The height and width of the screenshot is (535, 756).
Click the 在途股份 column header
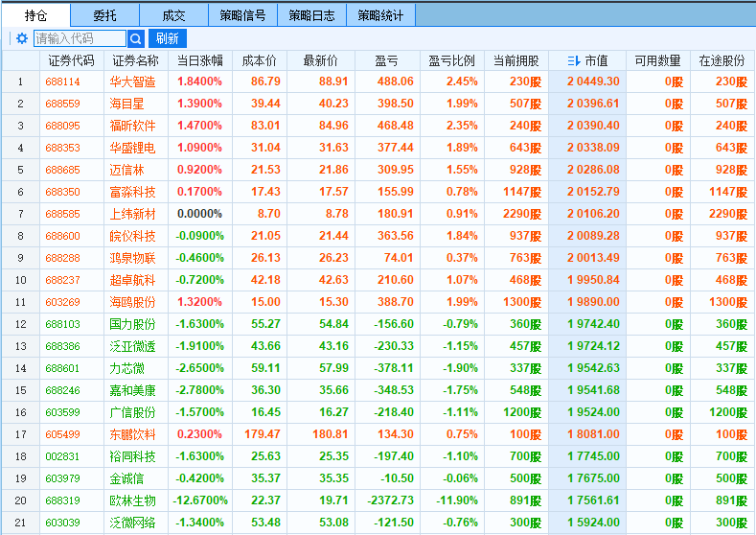[722, 60]
